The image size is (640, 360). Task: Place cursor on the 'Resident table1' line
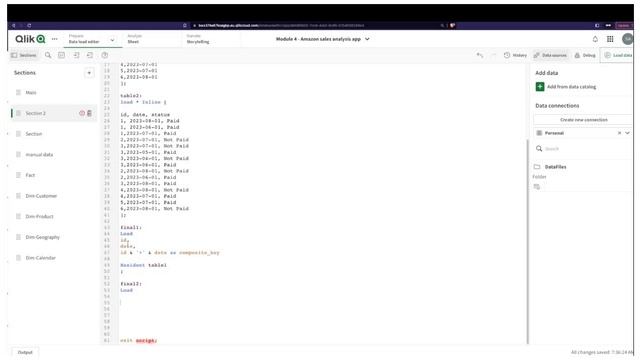(143, 265)
